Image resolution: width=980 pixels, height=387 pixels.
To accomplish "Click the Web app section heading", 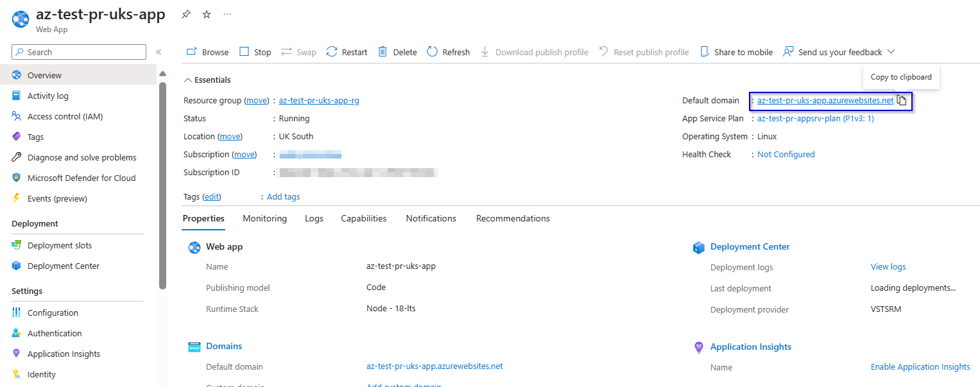I will click(x=224, y=246).
